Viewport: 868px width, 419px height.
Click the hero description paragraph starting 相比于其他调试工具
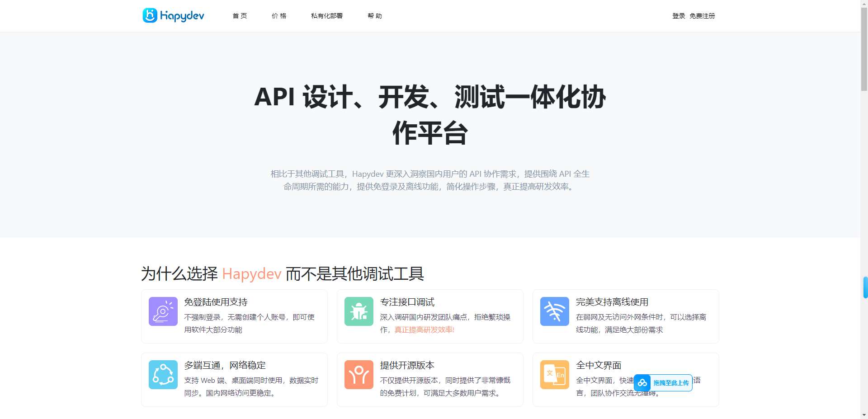[x=430, y=180]
